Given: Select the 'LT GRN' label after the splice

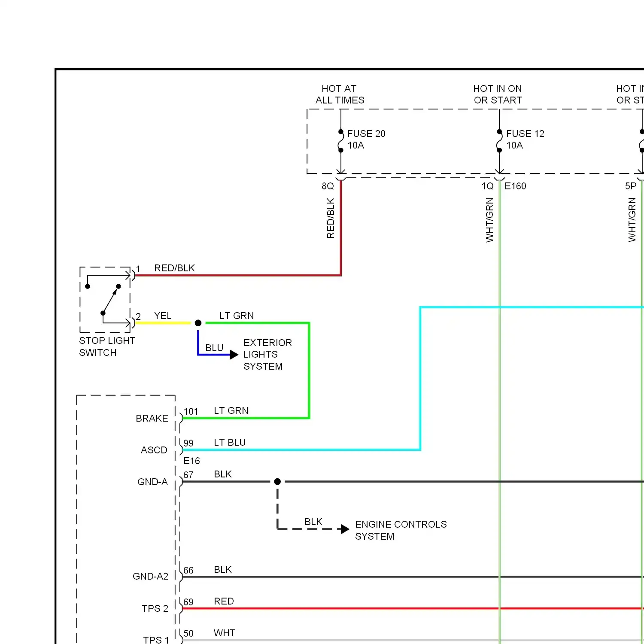Looking at the screenshot, I should click(237, 316).
